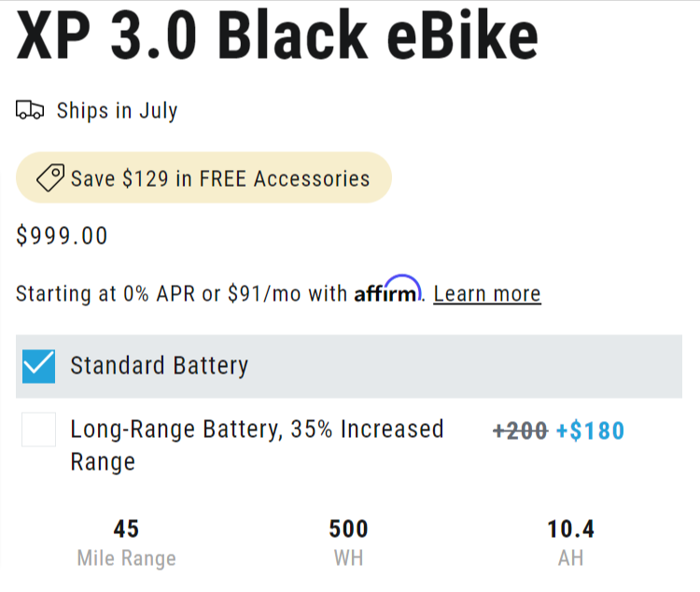This screenshot has width=700, height=592.
Task: Click the $999.00 price
Action: pos(63,236)
